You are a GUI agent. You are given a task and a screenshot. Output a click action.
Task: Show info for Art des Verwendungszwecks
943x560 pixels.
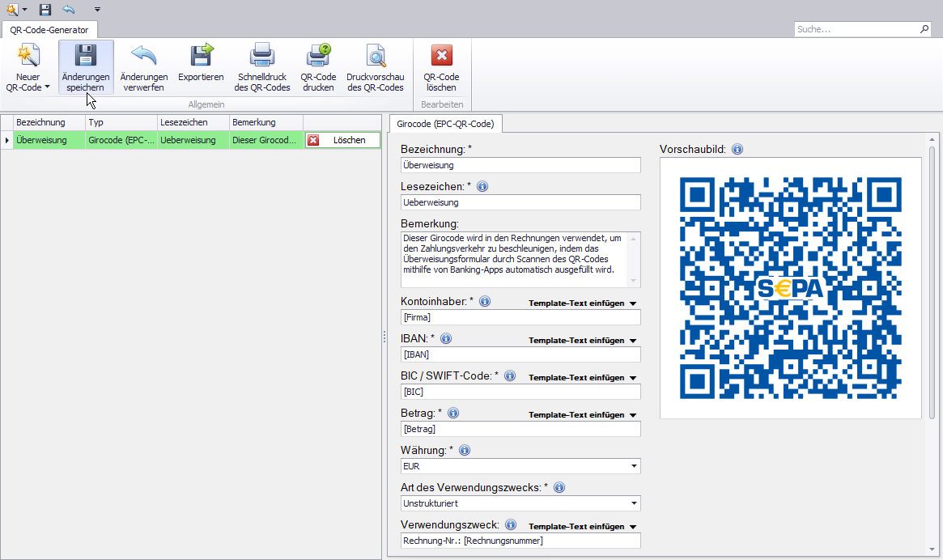[x=559, y=487]
